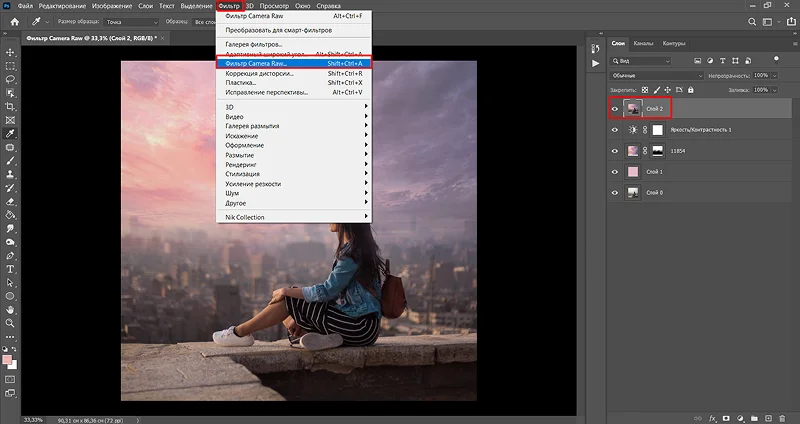
Task: Switch to the Каналы tab
Action: tap(643, 43)
